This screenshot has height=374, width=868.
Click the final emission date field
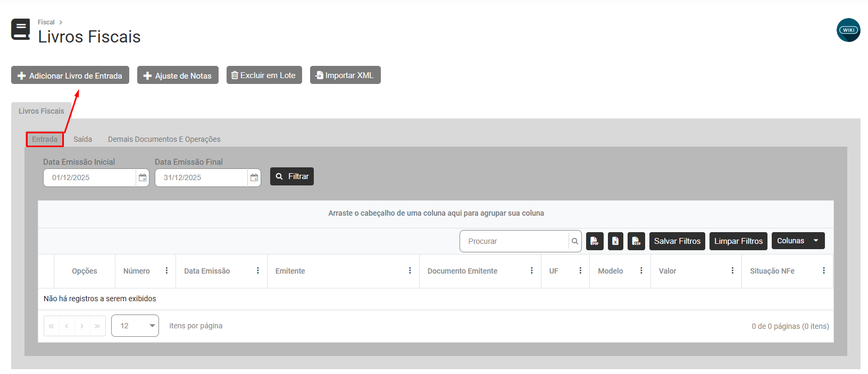tap(201, 177)
